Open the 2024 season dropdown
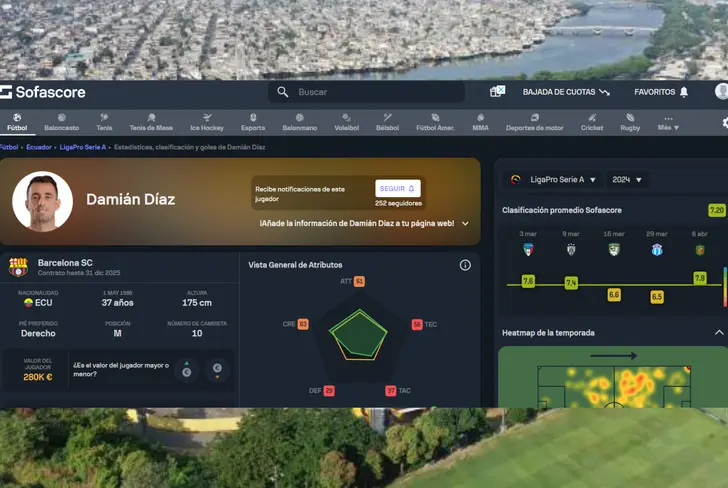The height and width of the screenshot is (488, 728). [x=627, y=180]
